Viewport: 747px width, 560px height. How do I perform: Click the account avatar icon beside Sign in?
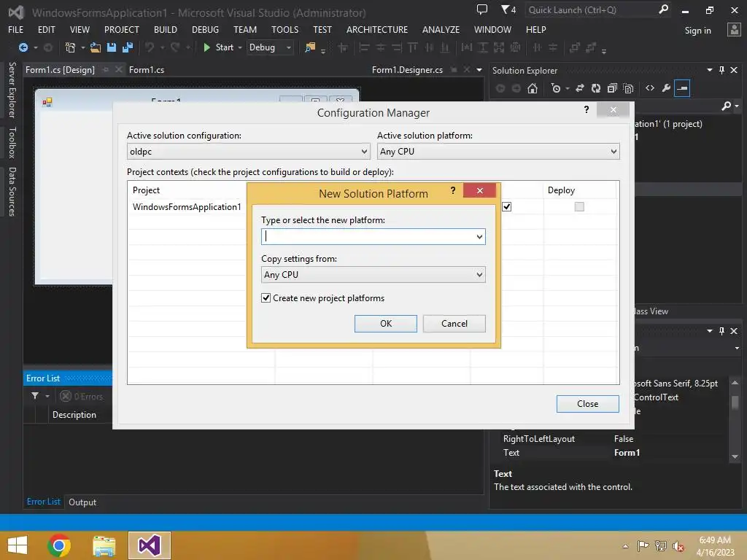coord(734,29)
